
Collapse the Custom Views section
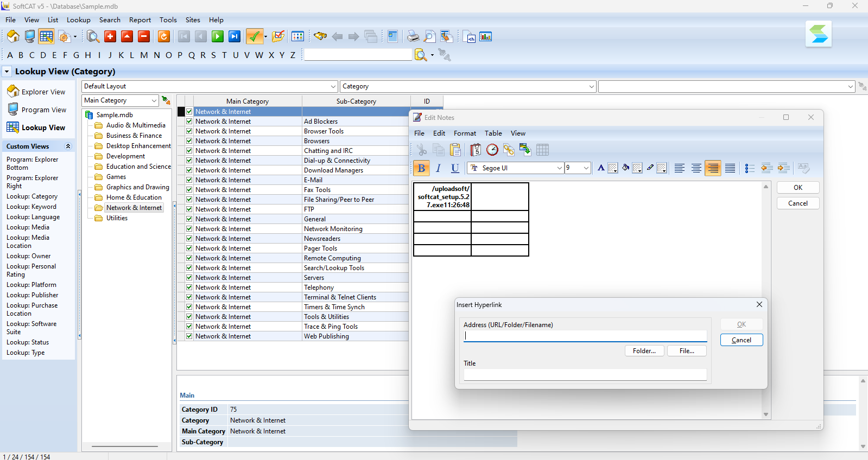point(68,146)
